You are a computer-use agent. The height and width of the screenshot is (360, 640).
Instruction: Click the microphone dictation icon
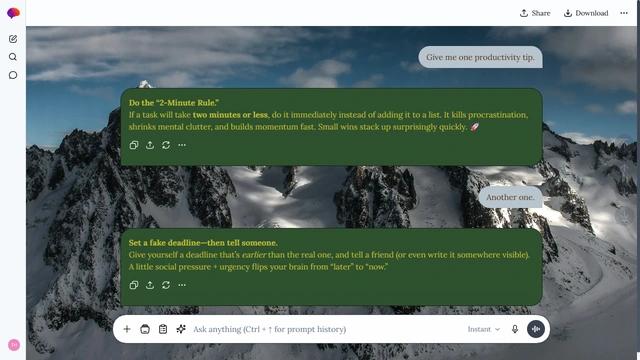tap(515, 329)
